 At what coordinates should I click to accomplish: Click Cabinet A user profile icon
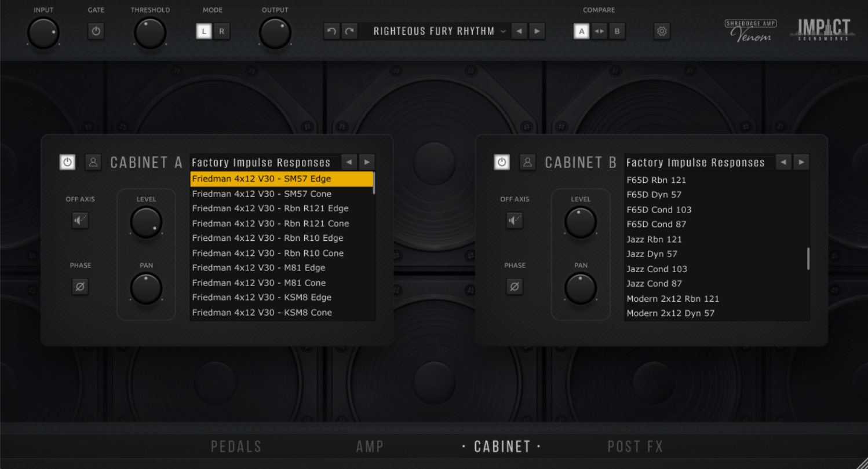93,162
